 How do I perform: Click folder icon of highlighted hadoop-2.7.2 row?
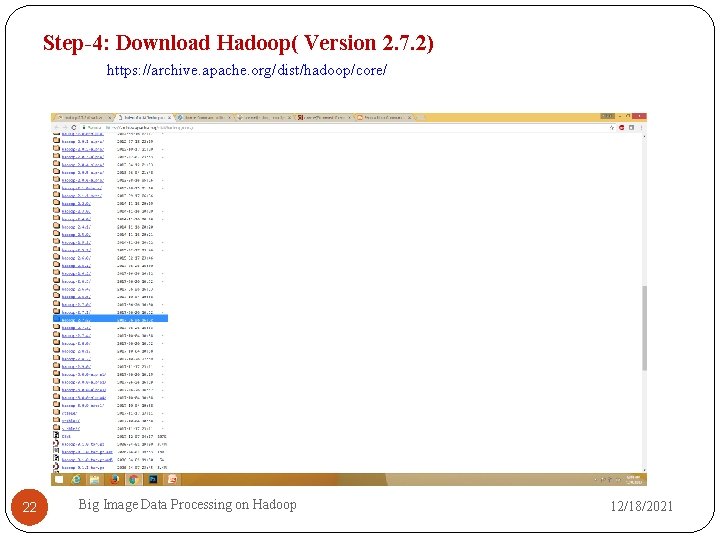tap(56, 318)
